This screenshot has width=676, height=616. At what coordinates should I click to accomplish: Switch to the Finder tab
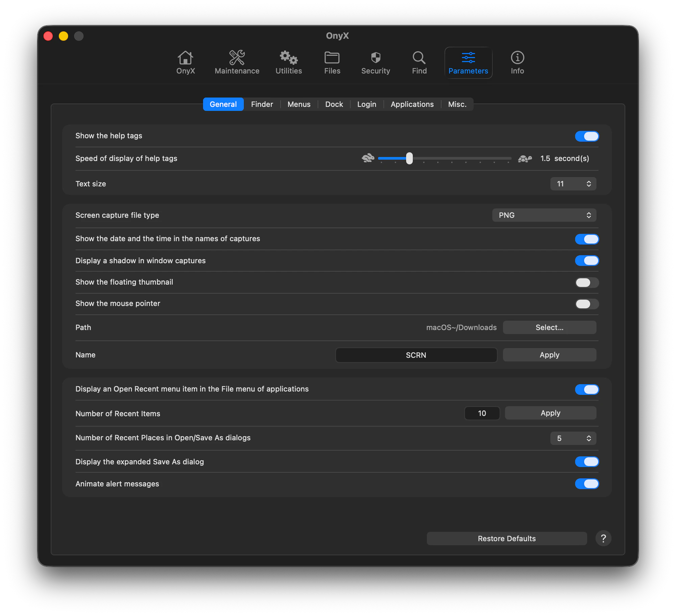(x=262, y=104)
